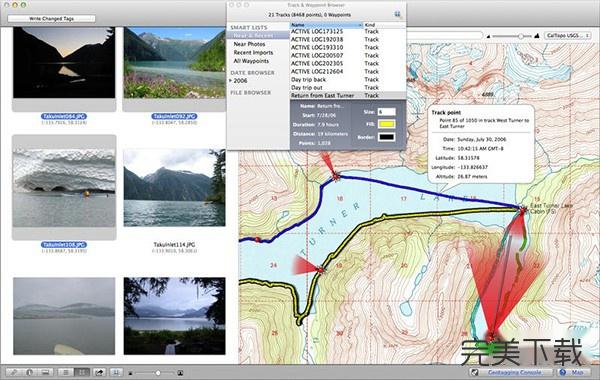Adjust the map zoom slider
This screenshot has width=600, height=380.
click(x=512, y=36)
